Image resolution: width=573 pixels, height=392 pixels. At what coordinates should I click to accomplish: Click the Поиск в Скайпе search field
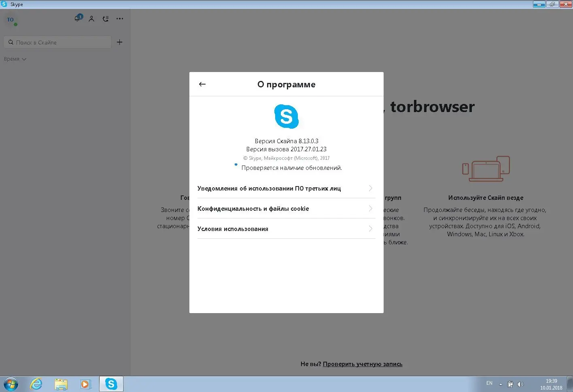point(57,42)
